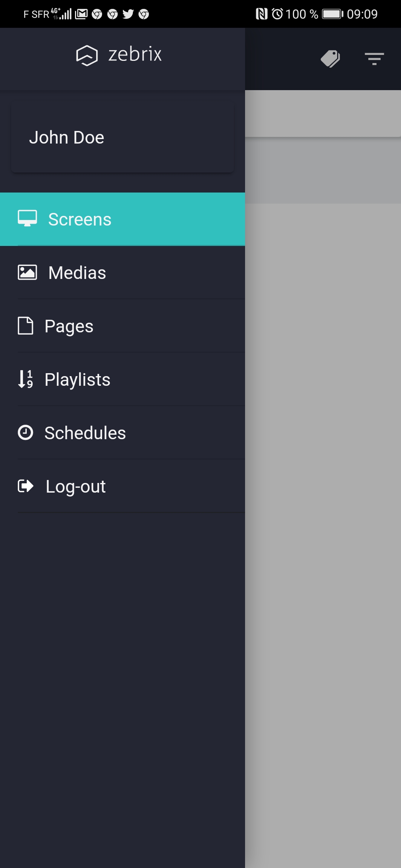The height and width of the screenshot is (868, 401).
Task: Open the John Doe profile card
Action: click(123, 137)
